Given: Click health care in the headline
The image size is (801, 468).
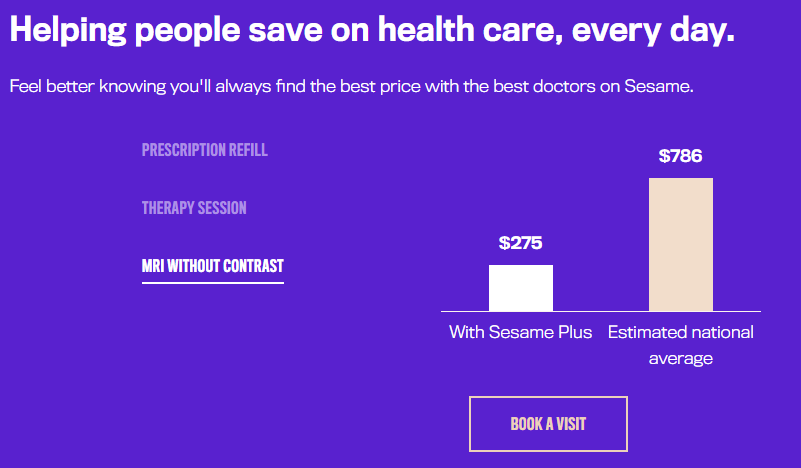Looking at the screenshot, I should [x=466, y=29].
